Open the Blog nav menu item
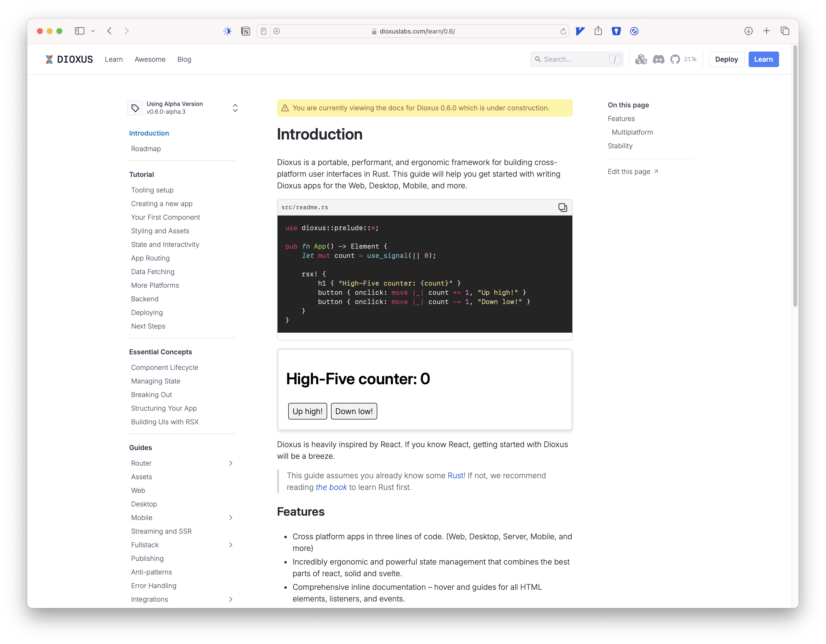This screenshot has height=644, width=826. tap(184, 59)
